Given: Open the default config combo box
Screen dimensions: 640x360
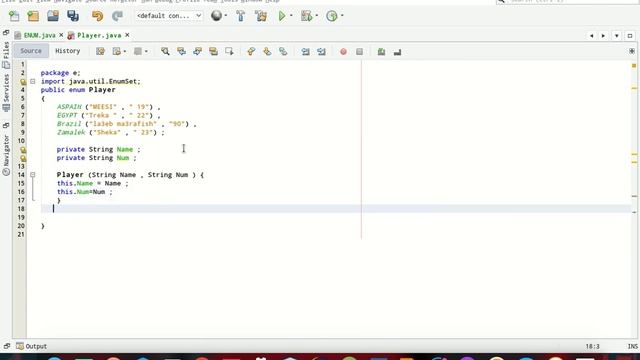Looking at the screenshot, I should (x=169, y=16).
